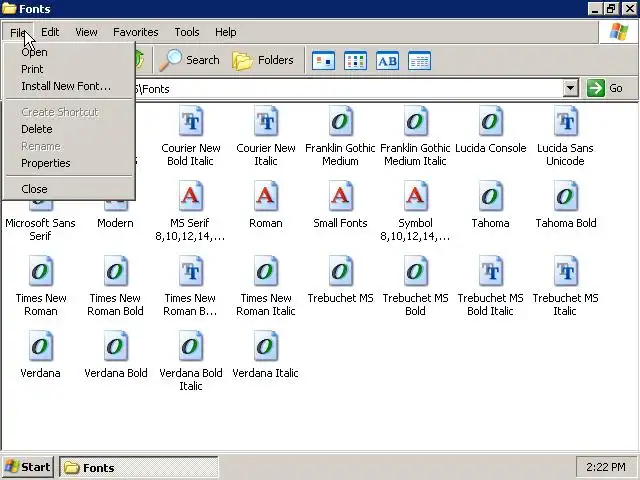Select the Verdana Bold font icon

tap(116, 346)
